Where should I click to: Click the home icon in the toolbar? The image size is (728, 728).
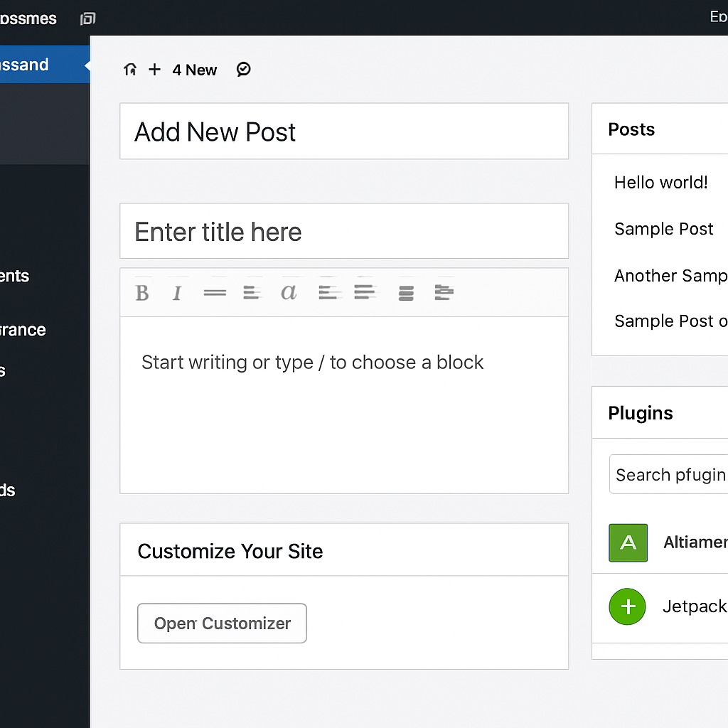[x=130, y=70]
